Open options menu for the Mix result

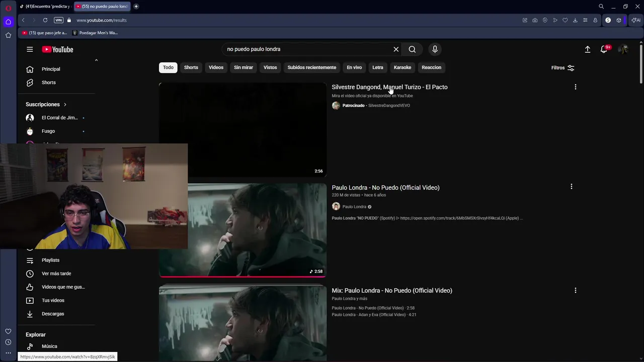(575, 290)
